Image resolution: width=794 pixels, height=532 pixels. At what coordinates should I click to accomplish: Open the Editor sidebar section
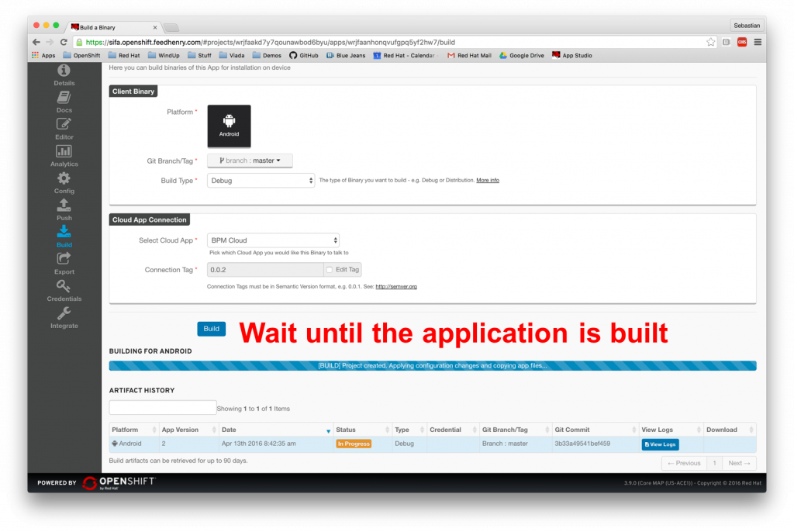click(64, 130)
